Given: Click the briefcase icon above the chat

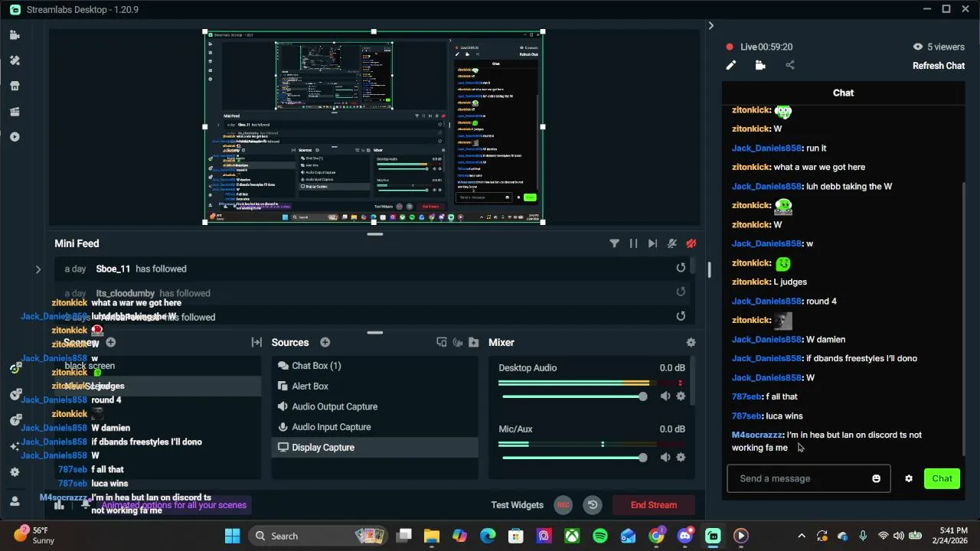Looking at the screenshot, I should tap(760, 66).
